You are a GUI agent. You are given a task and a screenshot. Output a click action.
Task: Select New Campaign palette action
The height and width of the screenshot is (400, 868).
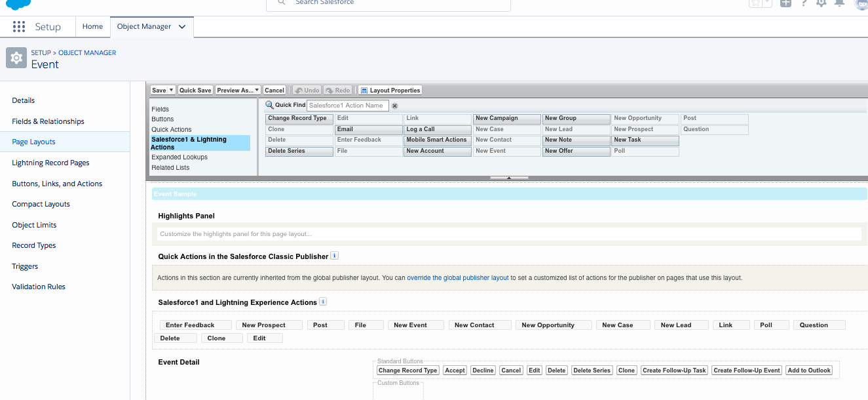(507, 119)
